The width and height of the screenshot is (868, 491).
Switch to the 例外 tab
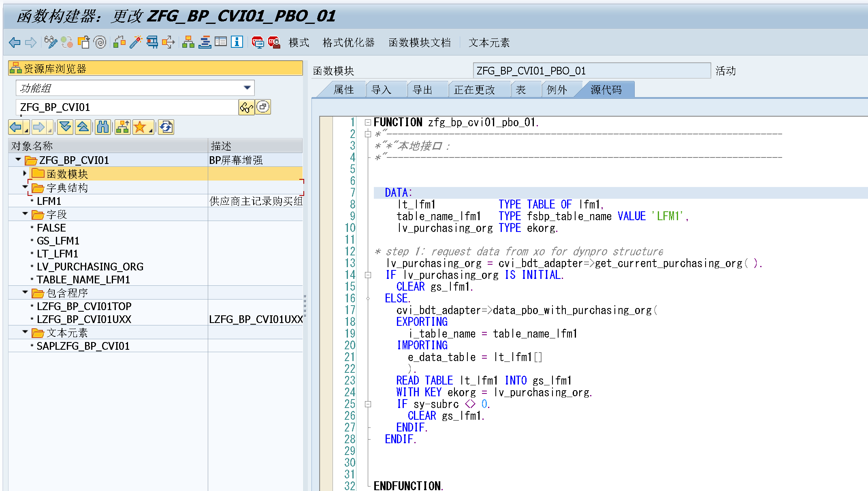pyautogui.click(x=557, y=90)
